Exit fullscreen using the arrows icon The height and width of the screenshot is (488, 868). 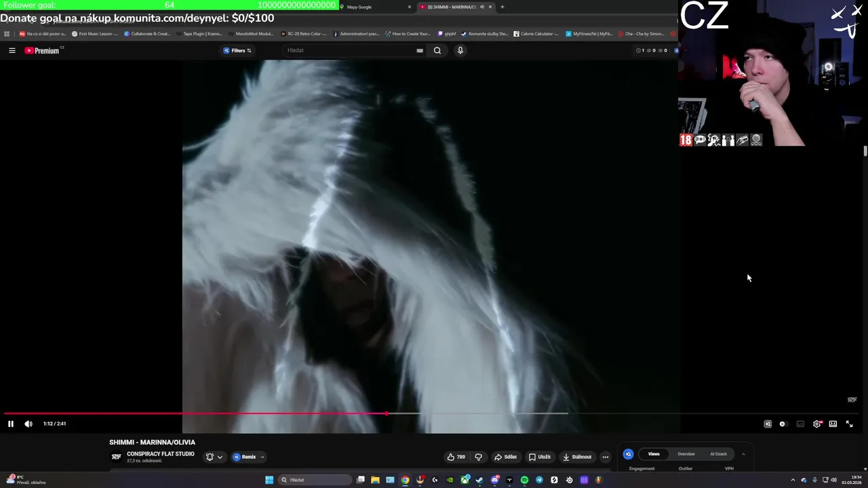point(849,424)
